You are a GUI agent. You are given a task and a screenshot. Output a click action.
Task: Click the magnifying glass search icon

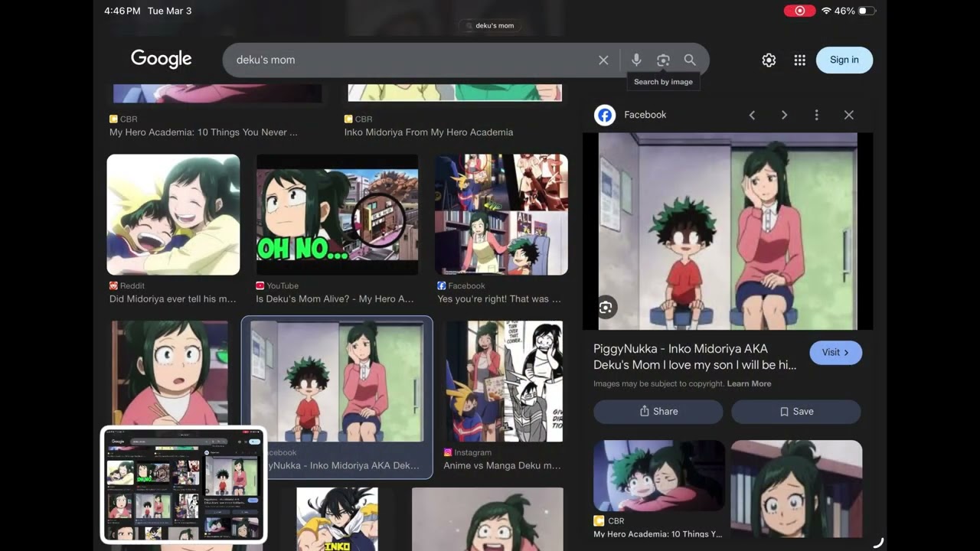tap(690, 60)
